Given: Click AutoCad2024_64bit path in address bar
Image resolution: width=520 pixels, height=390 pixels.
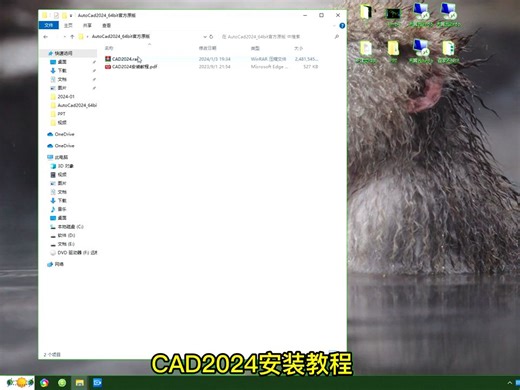Looking at the screenshot, I should coord(121,36).
